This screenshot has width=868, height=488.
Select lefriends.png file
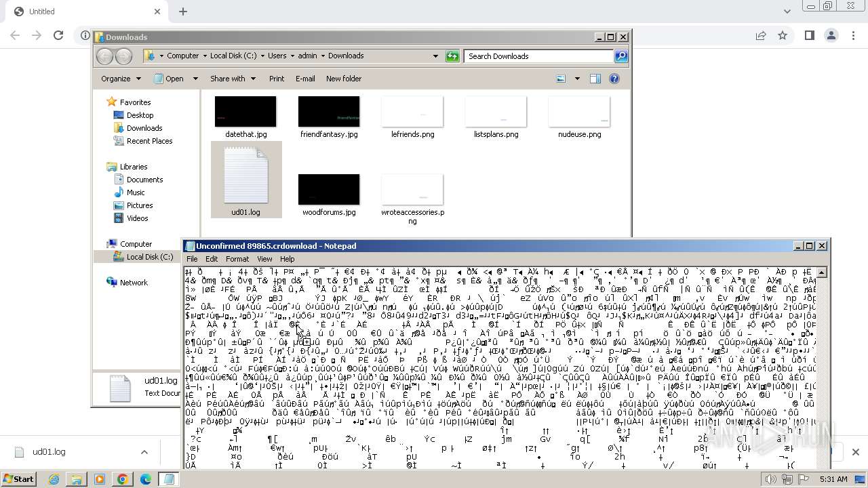(412, 117)
